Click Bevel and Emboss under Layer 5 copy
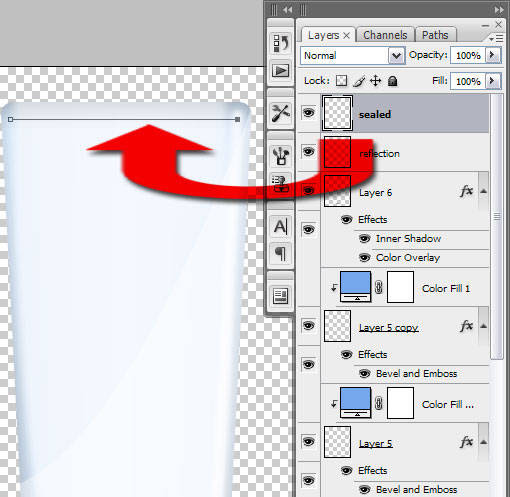510x497 pixels. [x=416, y=374]
